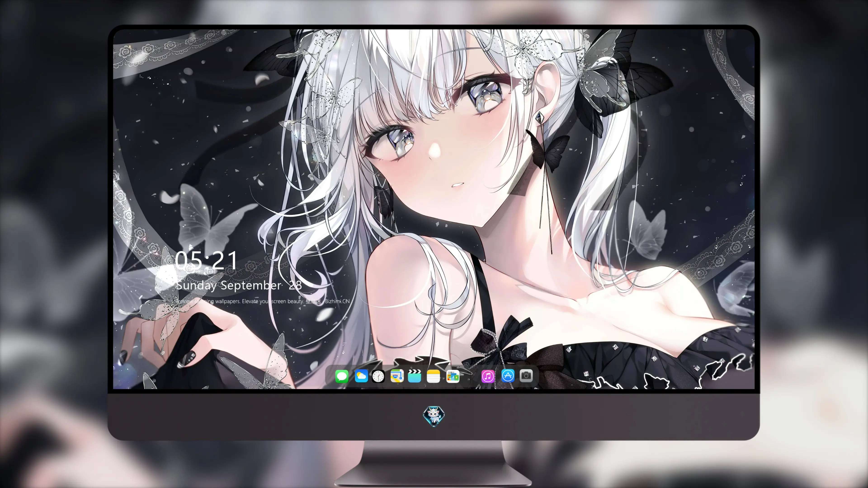Viewport: 868px width, 488px height.
Task: Open the App Store from the dock
Action: click(x=508, y=375)
